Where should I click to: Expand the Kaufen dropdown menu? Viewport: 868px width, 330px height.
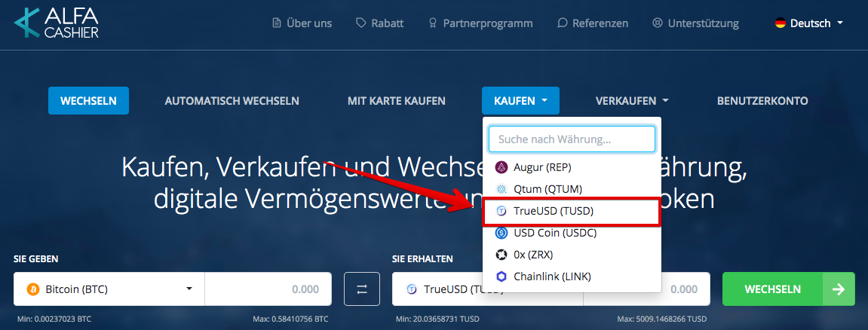tap(520, 101)
